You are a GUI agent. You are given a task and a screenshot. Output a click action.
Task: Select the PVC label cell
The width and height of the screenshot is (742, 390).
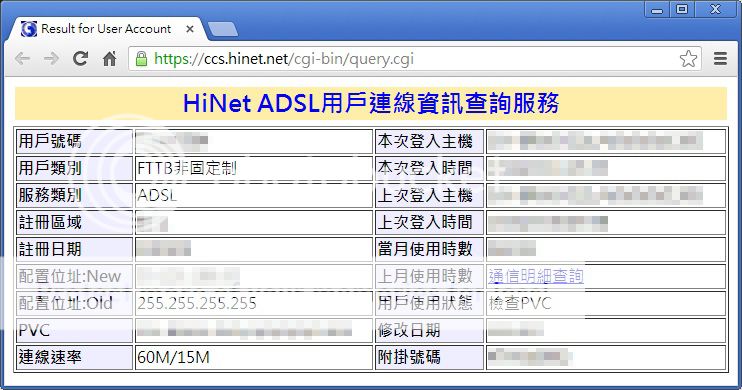(74, 330)
